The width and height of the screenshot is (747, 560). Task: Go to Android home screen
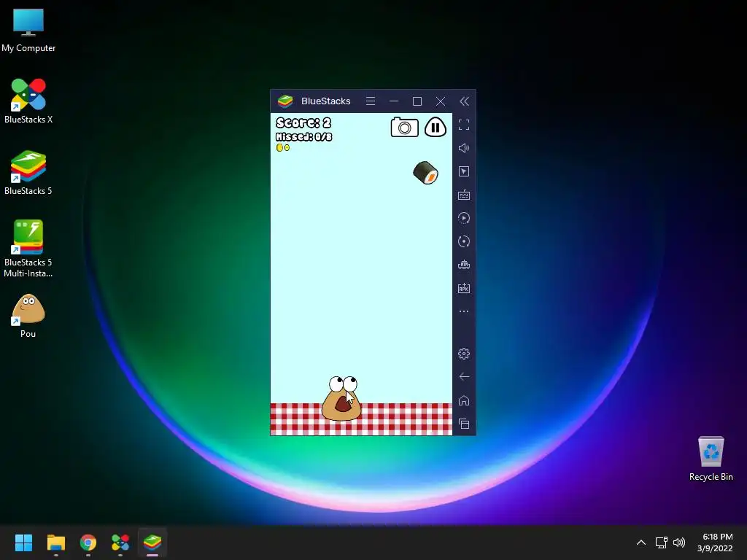point(464,400)
